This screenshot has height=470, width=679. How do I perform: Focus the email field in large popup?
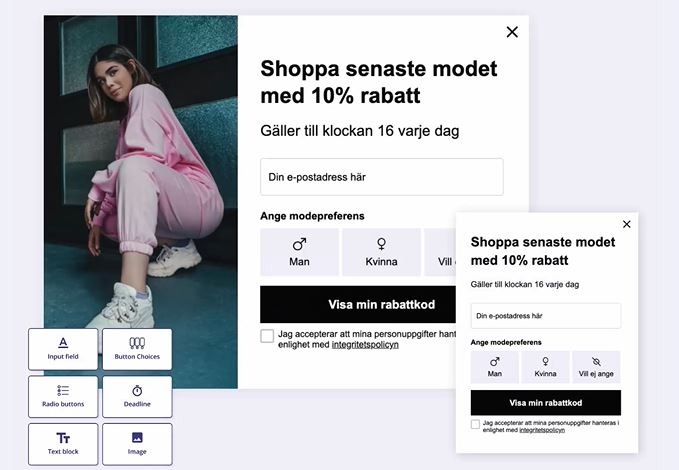(x=382, y=177)
